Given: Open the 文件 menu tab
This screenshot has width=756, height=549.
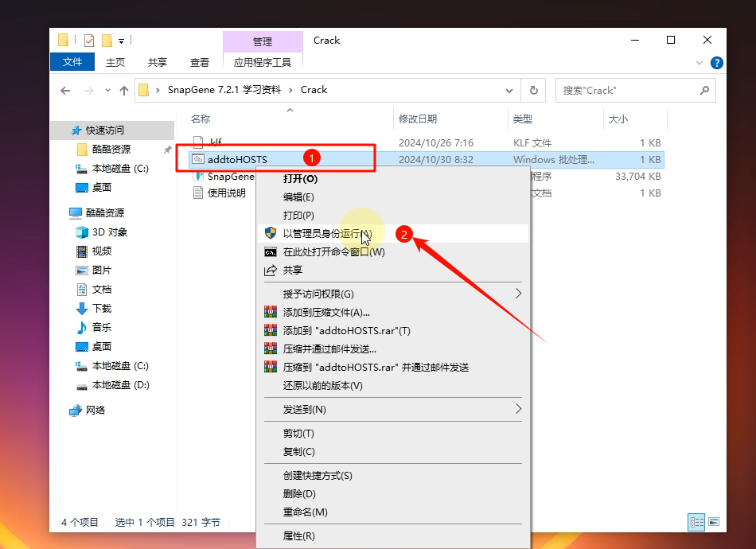Looking at the screenshot, I should click(x=72, y=62).
